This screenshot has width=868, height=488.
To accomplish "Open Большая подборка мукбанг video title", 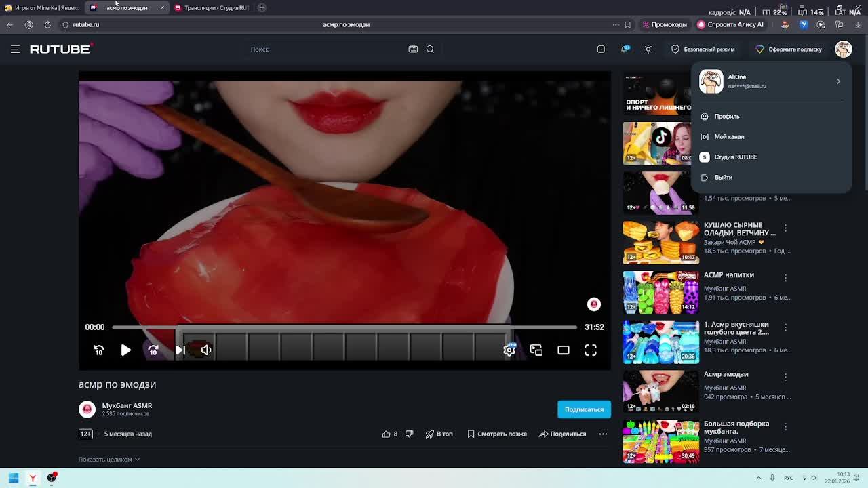I will (736, 428).
